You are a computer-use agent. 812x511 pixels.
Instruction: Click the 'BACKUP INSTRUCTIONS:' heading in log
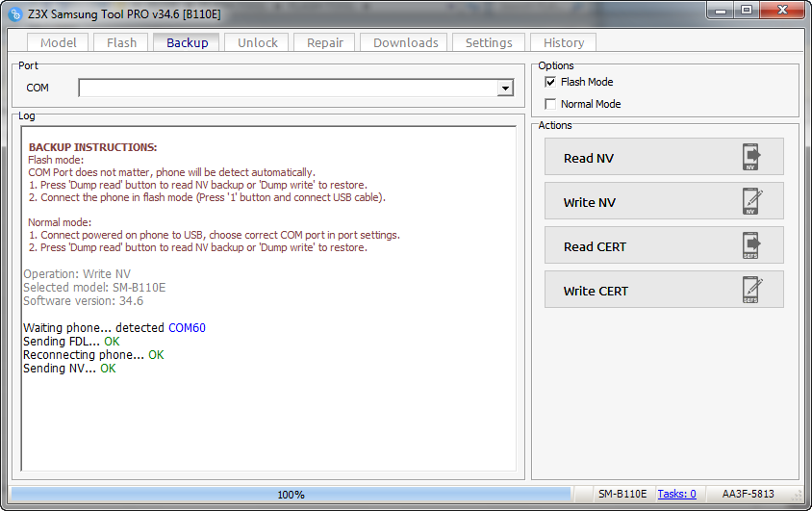92,147
